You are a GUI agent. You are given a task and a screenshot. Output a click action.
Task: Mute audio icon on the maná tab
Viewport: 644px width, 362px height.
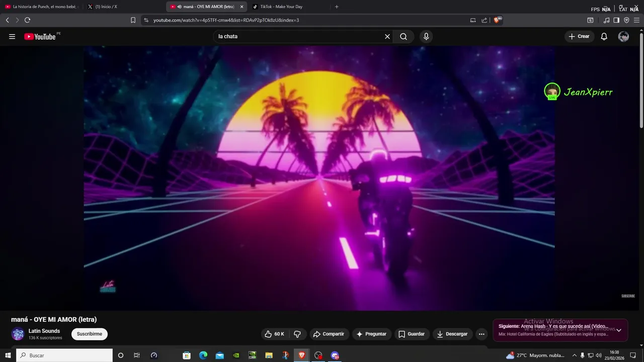(180, 7)
